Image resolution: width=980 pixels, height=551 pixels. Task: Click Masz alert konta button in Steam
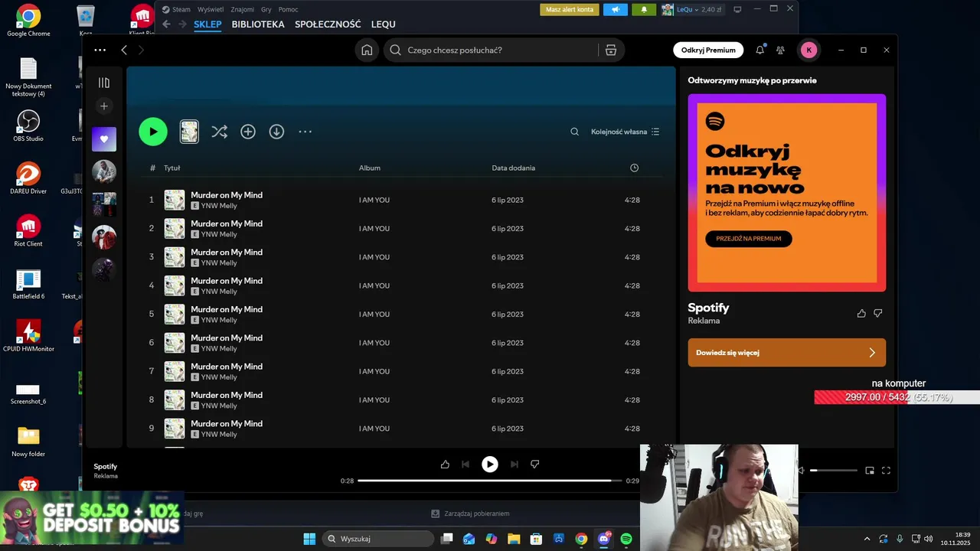pyautogui.click(x=570, y=9)
